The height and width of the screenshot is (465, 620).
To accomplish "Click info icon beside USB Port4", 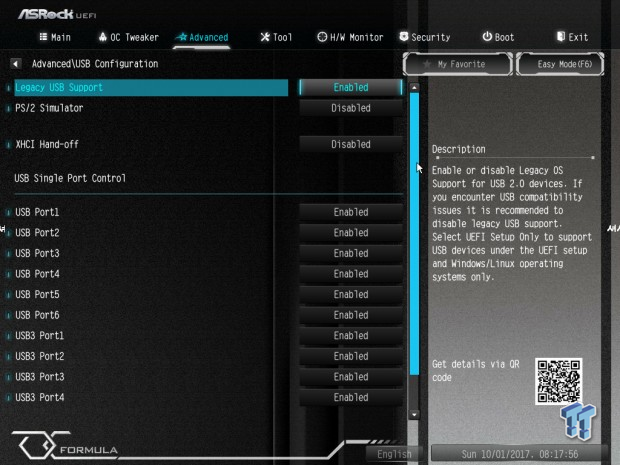I will [x=8, y=274].
